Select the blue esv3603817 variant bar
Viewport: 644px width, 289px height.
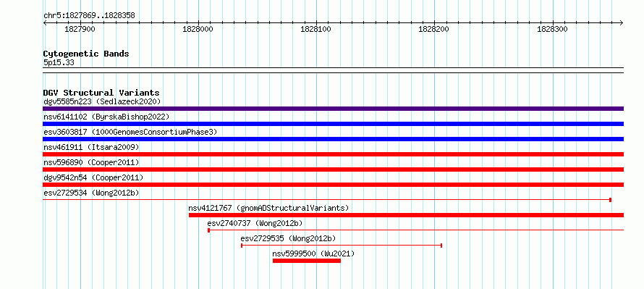[x=333, y=139]
